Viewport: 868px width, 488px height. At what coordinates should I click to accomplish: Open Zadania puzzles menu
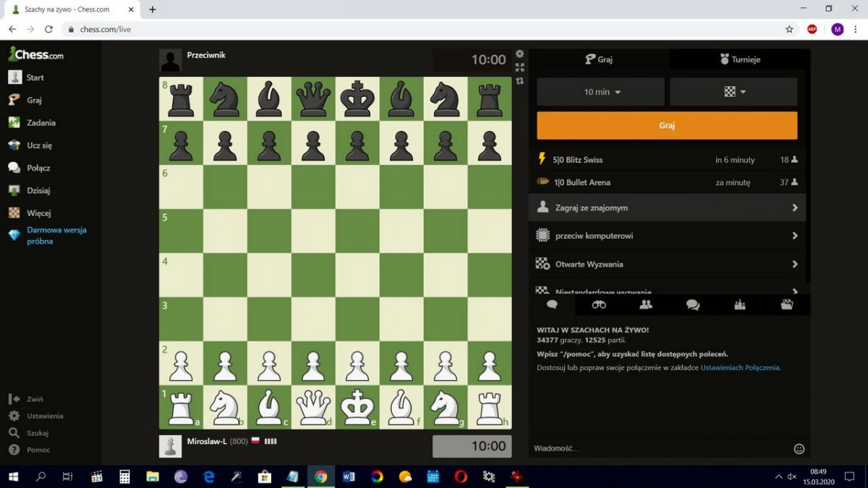[x=32, y=122]
